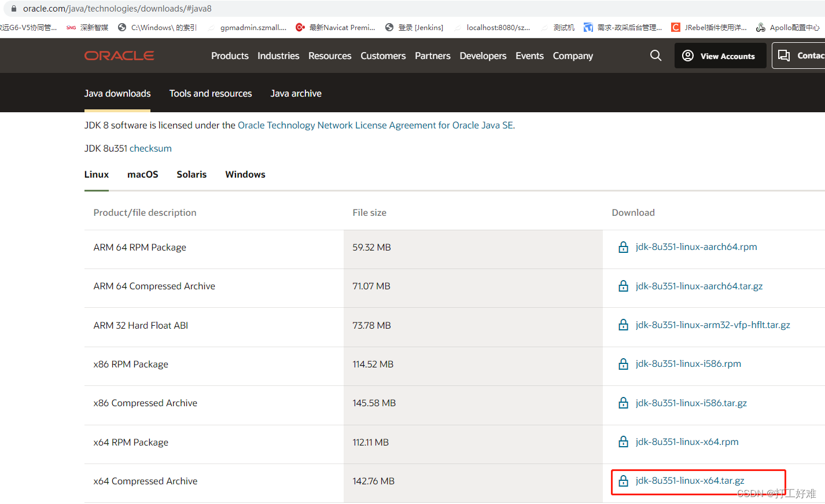Open the 深新智媒 bookmark
825x504 pixels.
pyautogui.click(x=87, y=27)
